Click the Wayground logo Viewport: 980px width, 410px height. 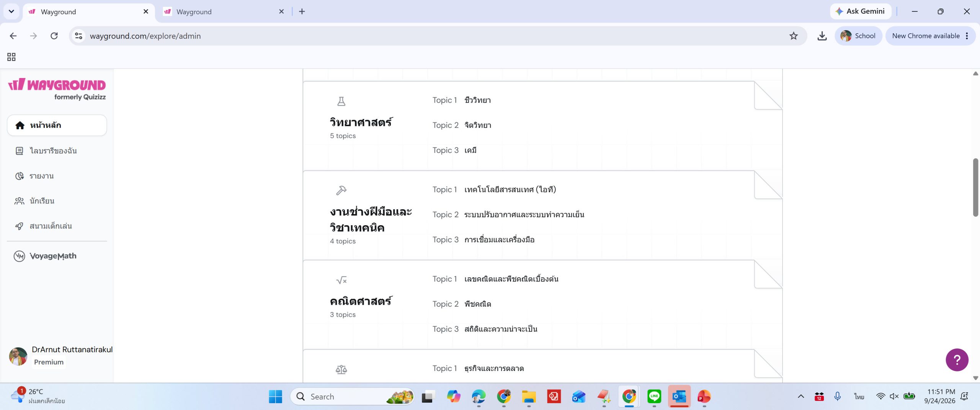pyautogui.click(x=57, y=89)
